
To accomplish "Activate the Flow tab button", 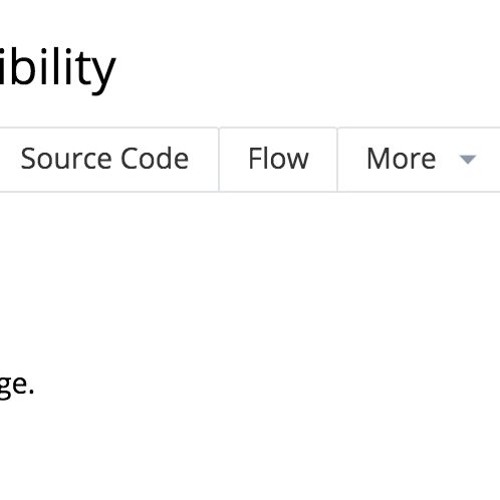I will point(278,159).
